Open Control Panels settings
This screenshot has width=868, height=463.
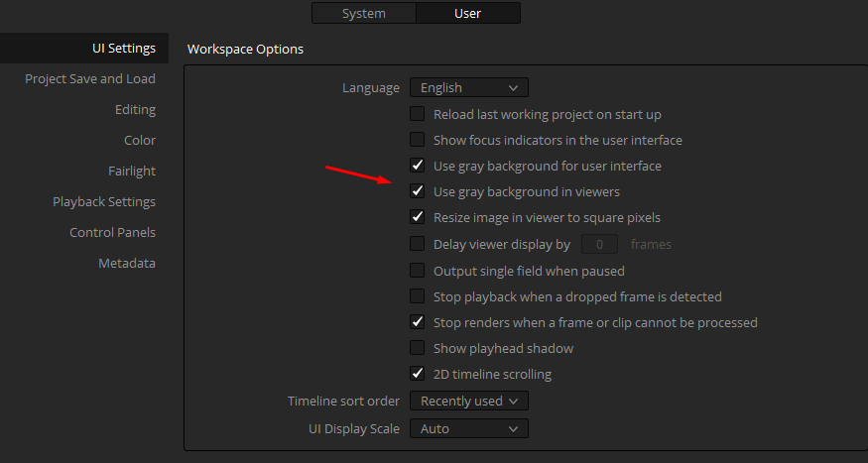(x=112, y=233)
